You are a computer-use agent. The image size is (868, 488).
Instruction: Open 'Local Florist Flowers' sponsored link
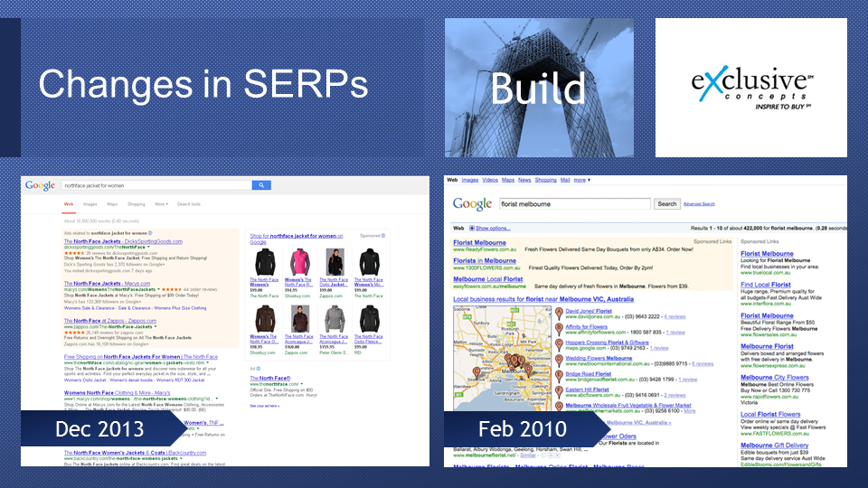point(770,415)
